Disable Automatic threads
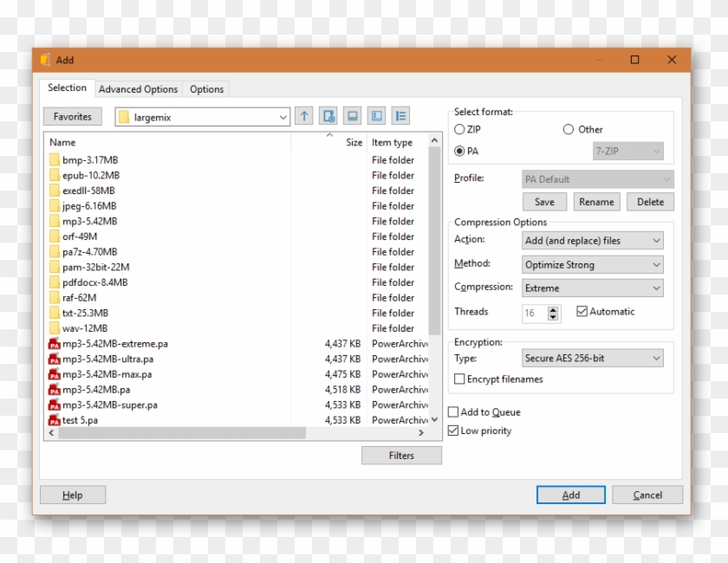This screenshot has width=728, height=563. point(581,311)
